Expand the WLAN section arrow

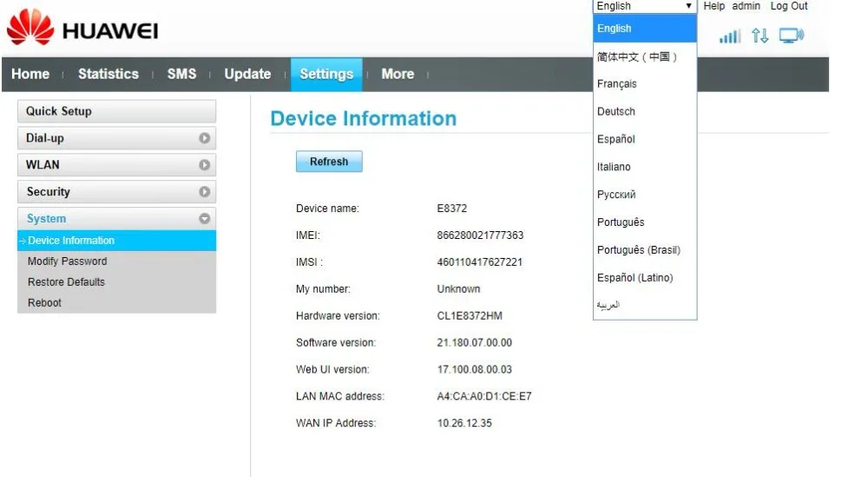(x=204, y=164)
